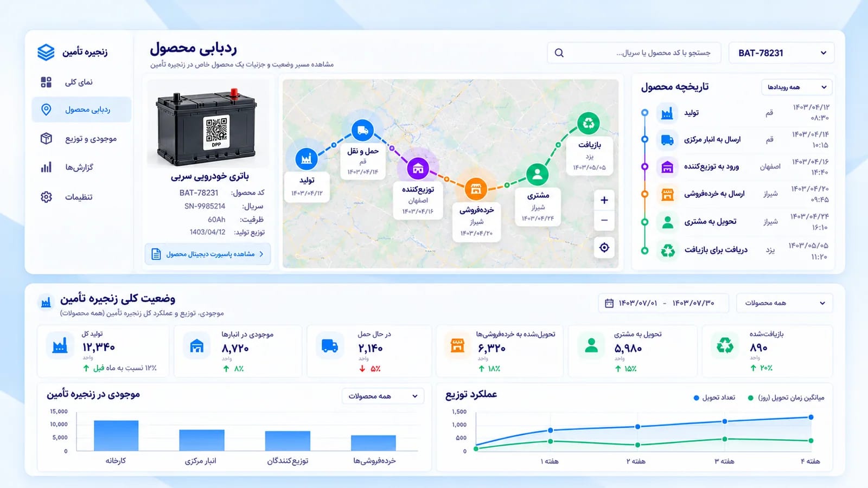
Task: Click the تعداد تحویل blue legend dot
Action: tap(697, 398)
